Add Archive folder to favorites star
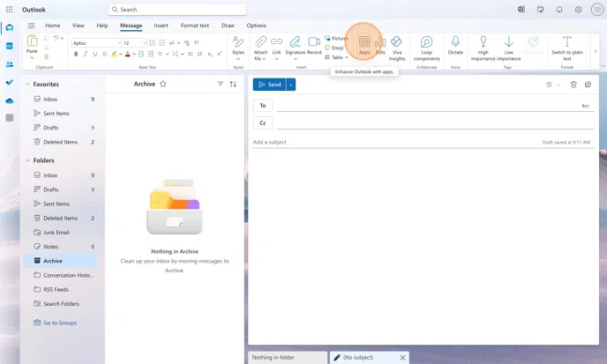This screenshot has height=364, width=607. [x=163, y=84]
